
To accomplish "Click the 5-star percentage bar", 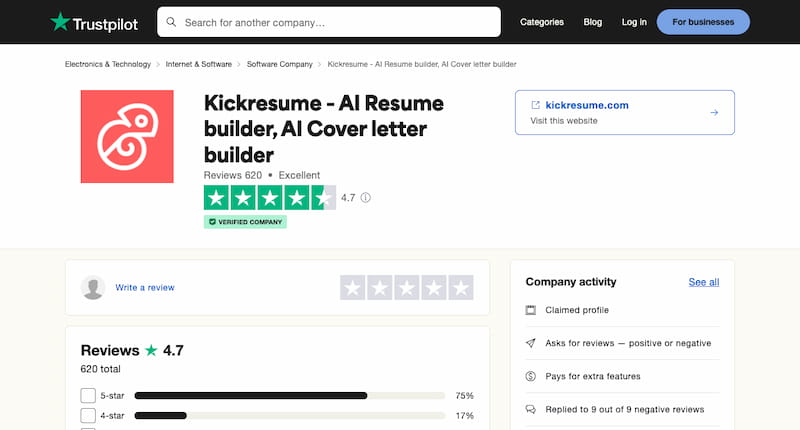I will [290, 396].
